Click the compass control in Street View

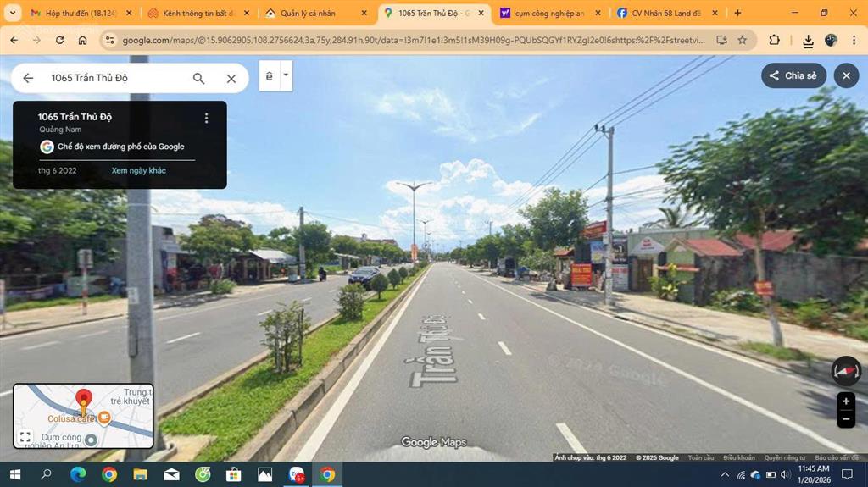point(846,371)
